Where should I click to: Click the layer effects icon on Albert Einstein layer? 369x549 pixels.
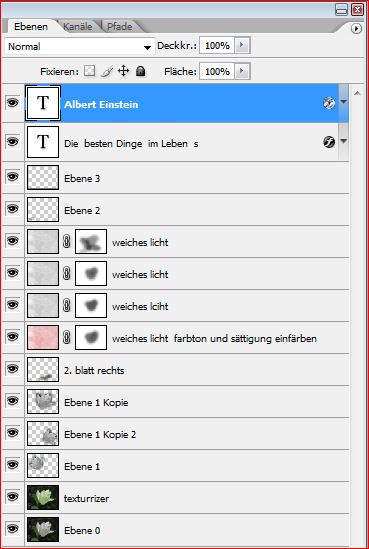(329, 103)
